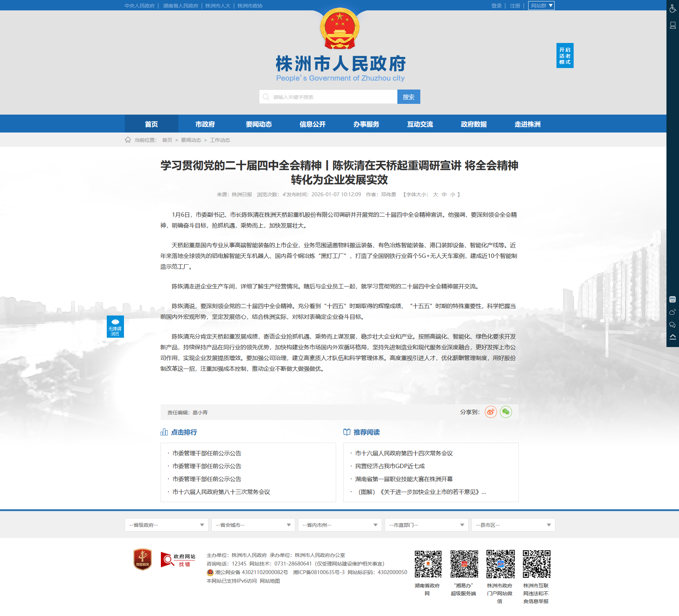Go to 信息公开 navigation tab

[312, 124]
